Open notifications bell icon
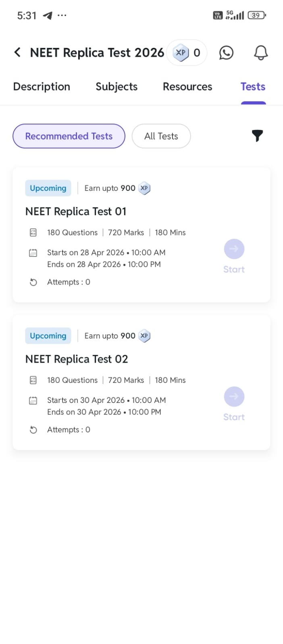 pyautogui.click(x=261, y=53)
